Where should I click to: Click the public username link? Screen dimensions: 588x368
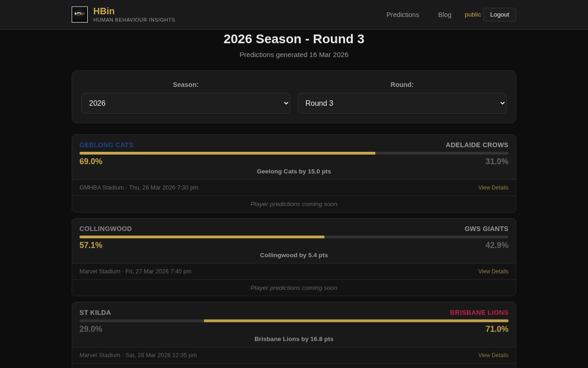tap(473, 15)
